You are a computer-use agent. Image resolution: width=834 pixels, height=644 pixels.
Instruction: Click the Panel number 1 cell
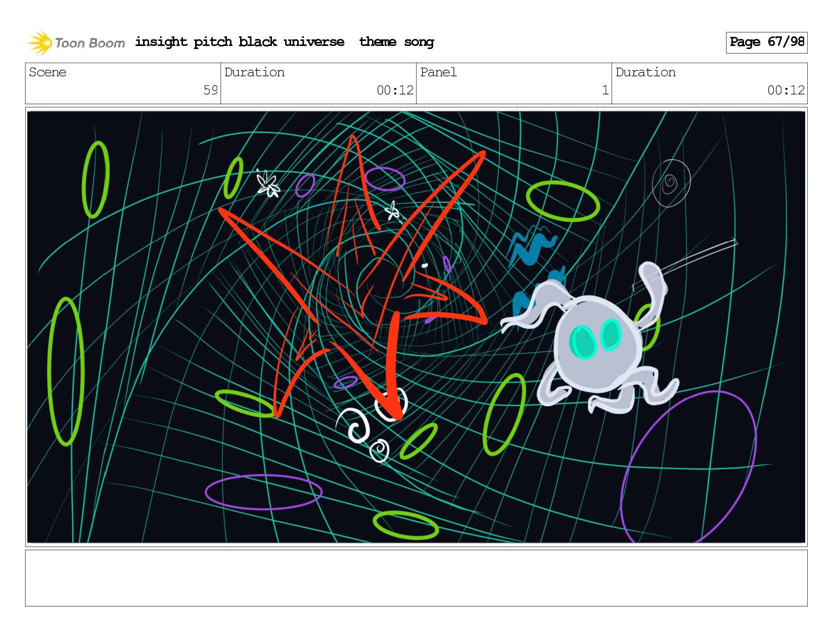click(x=514, y=83)
